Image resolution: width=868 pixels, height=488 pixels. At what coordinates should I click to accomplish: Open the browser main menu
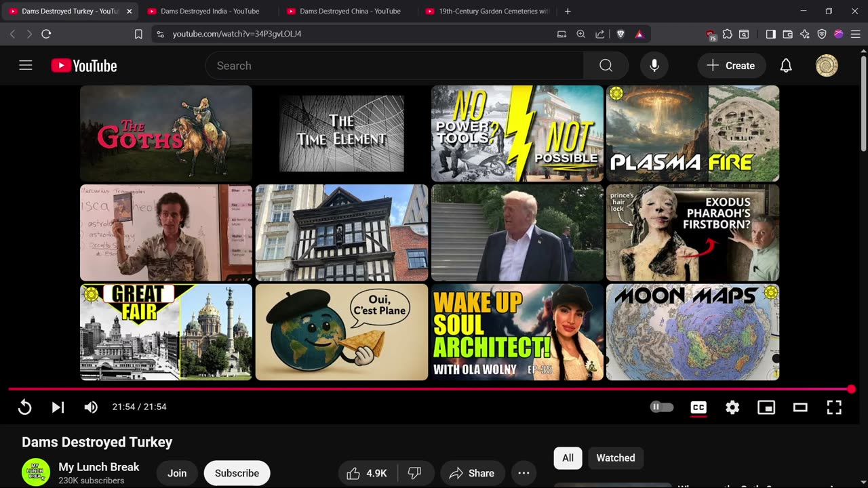(x=856, y=34)
